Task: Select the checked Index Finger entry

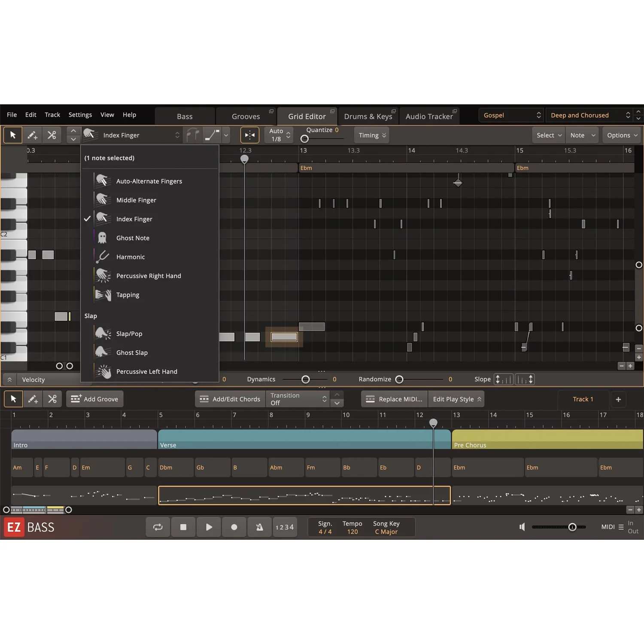Action: [150, 219]
